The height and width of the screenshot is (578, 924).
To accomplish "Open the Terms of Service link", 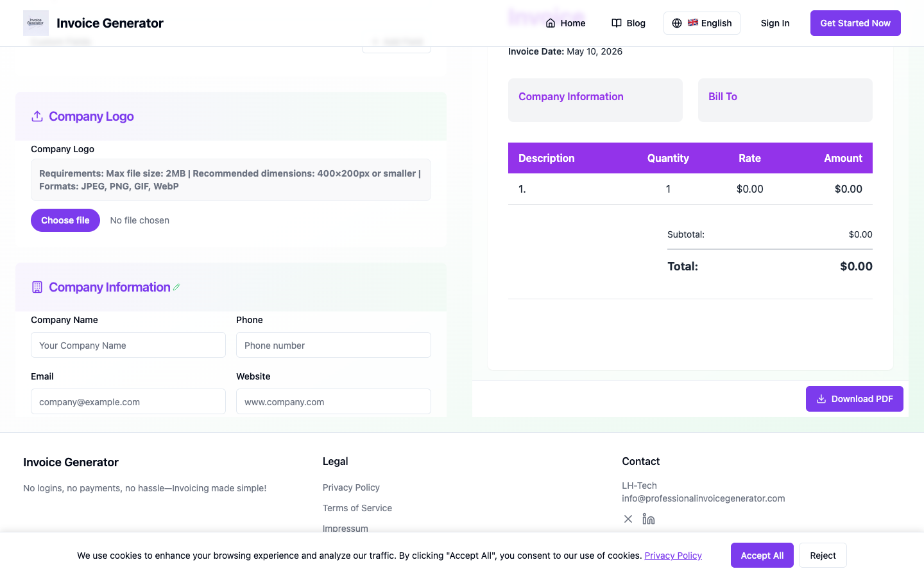I will 357,508.
